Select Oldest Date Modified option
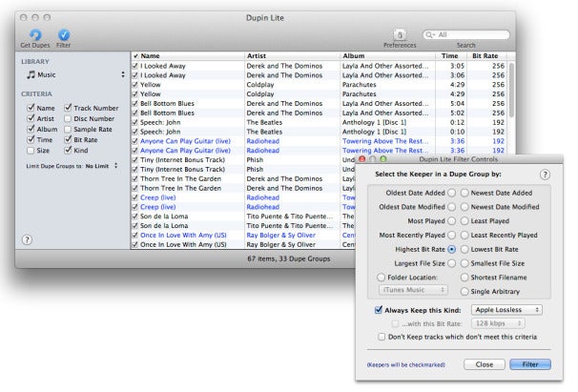 point(451,207)
